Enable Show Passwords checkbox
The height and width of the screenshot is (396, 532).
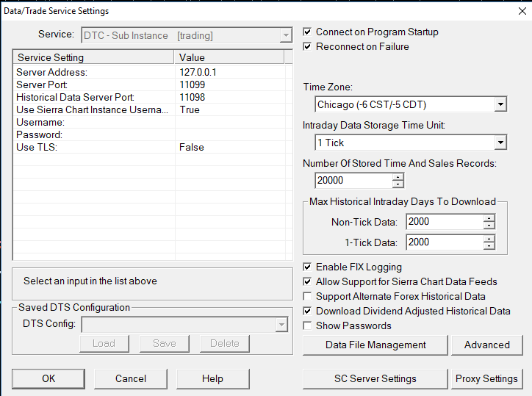point(308,326)
